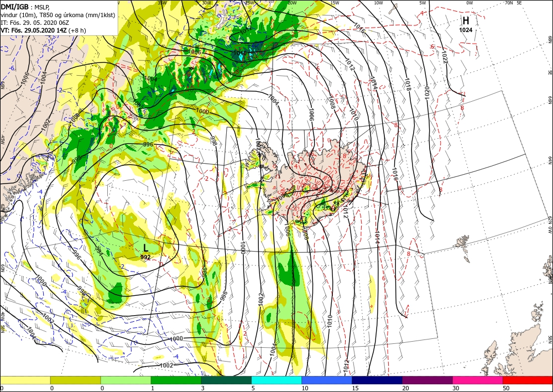Pick the royal blue 10 mm legend swatch

pos(327,380)
